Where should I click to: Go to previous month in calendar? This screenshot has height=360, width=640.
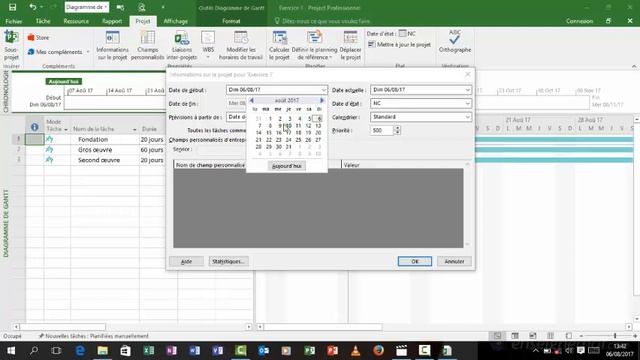pyautogui.click(x=251, y=100)
